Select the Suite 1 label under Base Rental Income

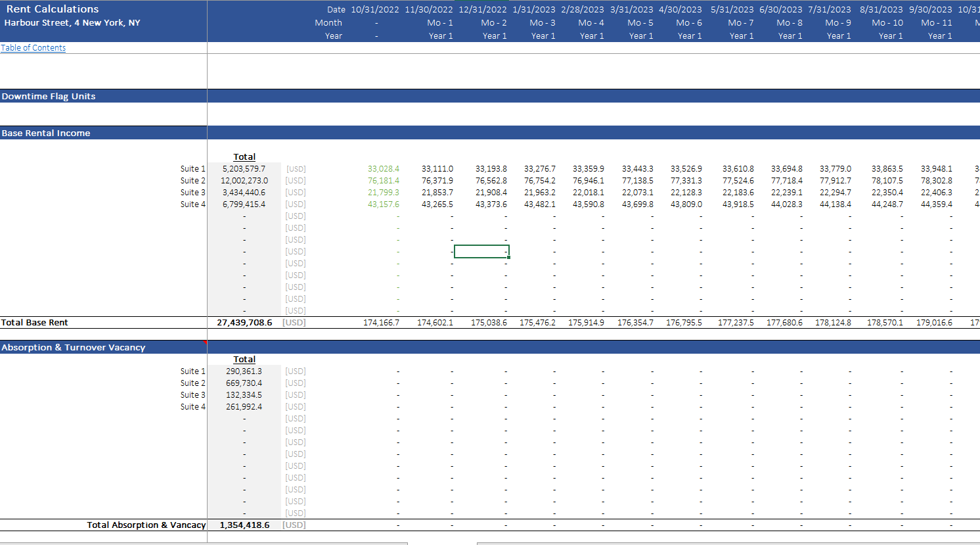point(193,169)
